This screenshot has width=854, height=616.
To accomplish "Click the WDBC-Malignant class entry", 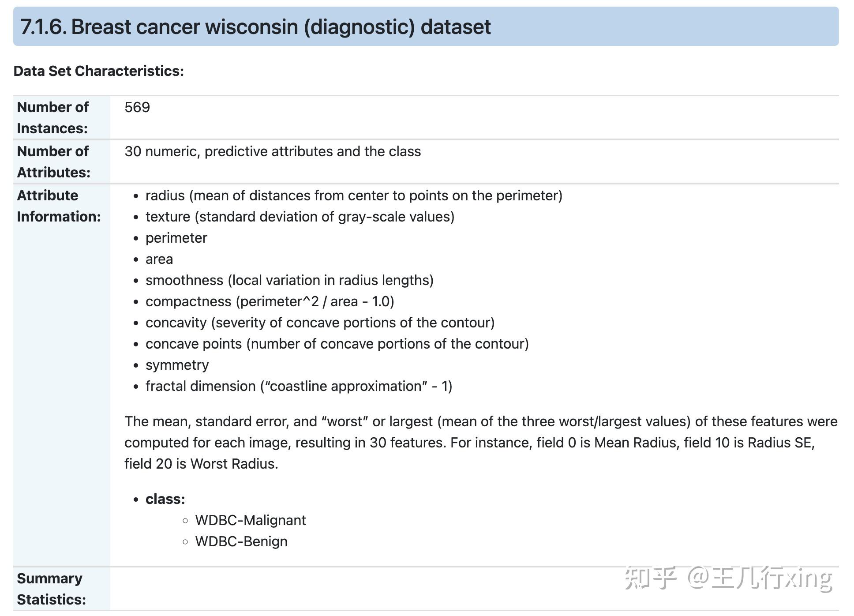I will (250, 520).
